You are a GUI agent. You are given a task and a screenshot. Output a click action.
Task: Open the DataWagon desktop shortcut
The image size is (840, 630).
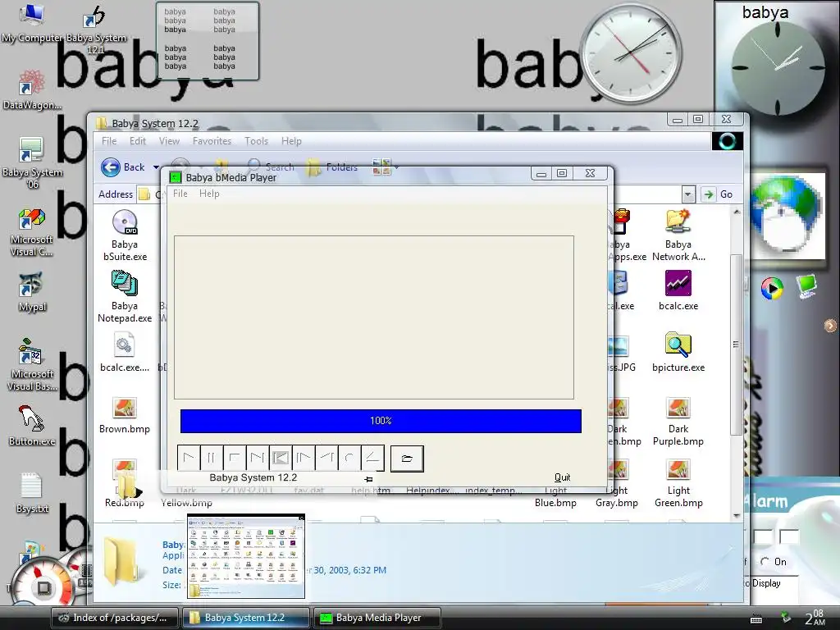tap(32, 89)
